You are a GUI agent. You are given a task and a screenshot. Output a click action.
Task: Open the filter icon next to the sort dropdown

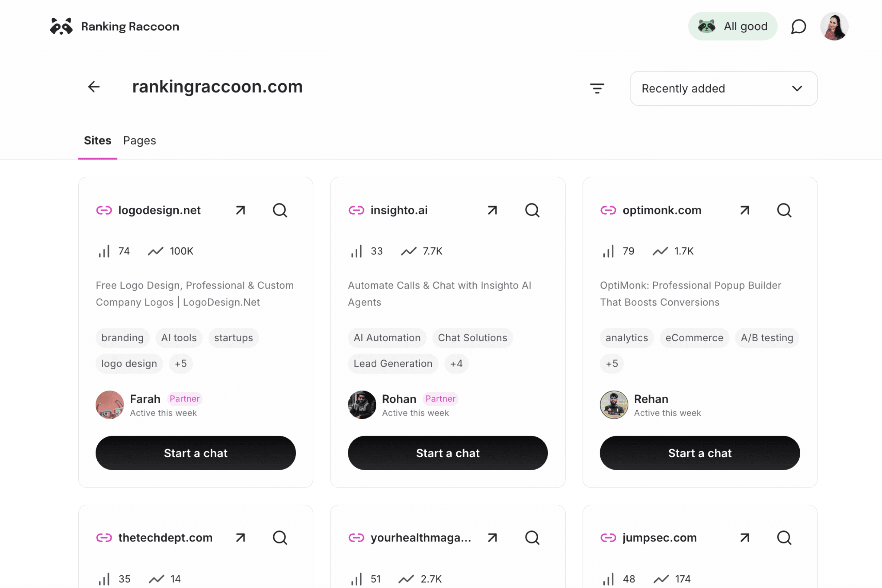[597, 88]
